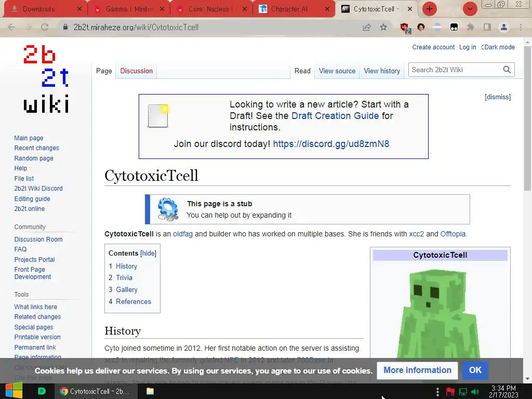
Task: Show hidden tray icons via the dots
Action: pyautogui.click(x=437, y=392)
